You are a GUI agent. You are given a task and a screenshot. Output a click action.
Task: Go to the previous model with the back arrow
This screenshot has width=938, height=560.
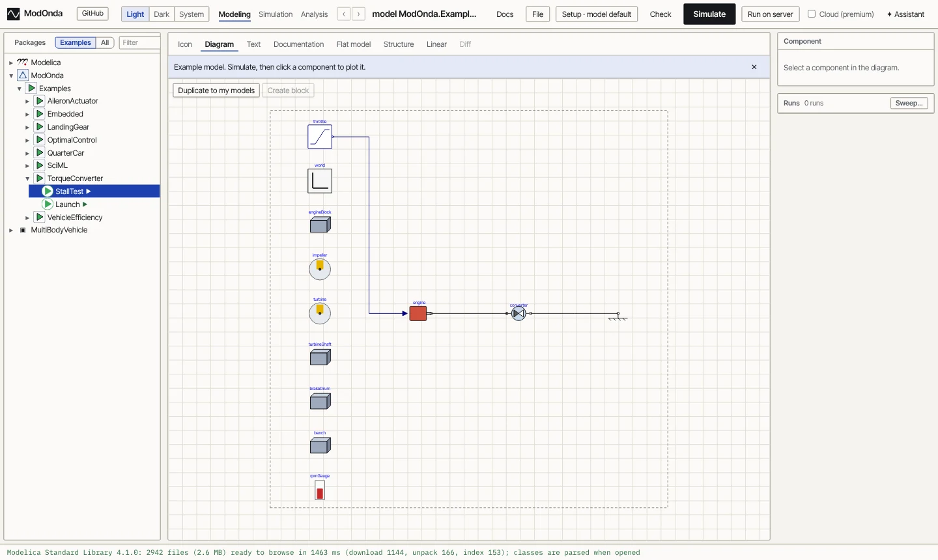[x=344, y=14]
